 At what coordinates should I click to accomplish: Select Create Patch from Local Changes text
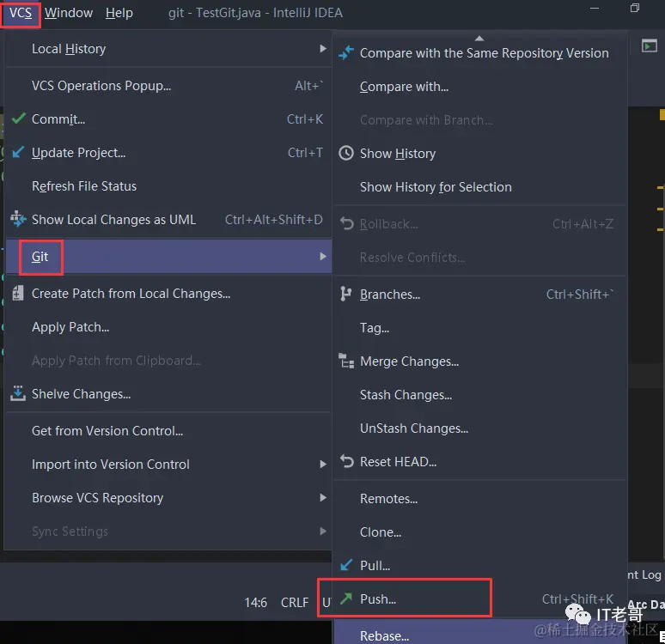pyautogui.click(x=131, y=294)
